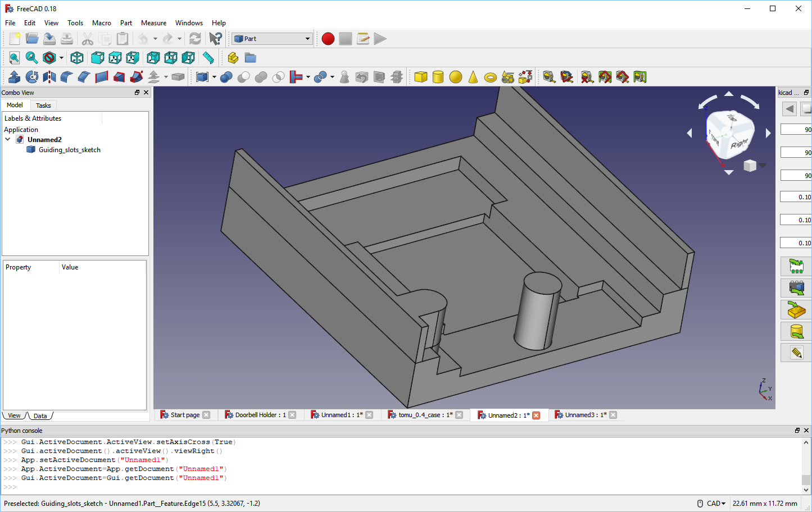Screen dimensions: 812x512
Task: Switch to the Tasks tab
Action: pos(43,105)
